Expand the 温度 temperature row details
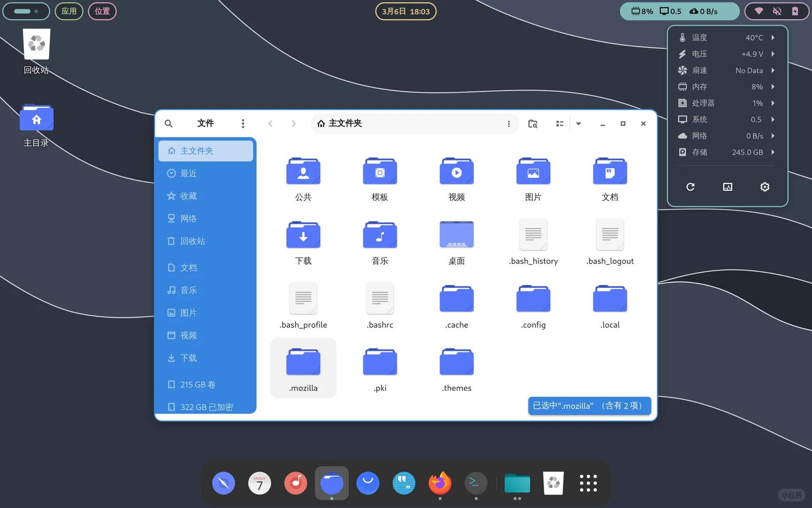Viewport: 812px width, 508px height. (773, 37)
